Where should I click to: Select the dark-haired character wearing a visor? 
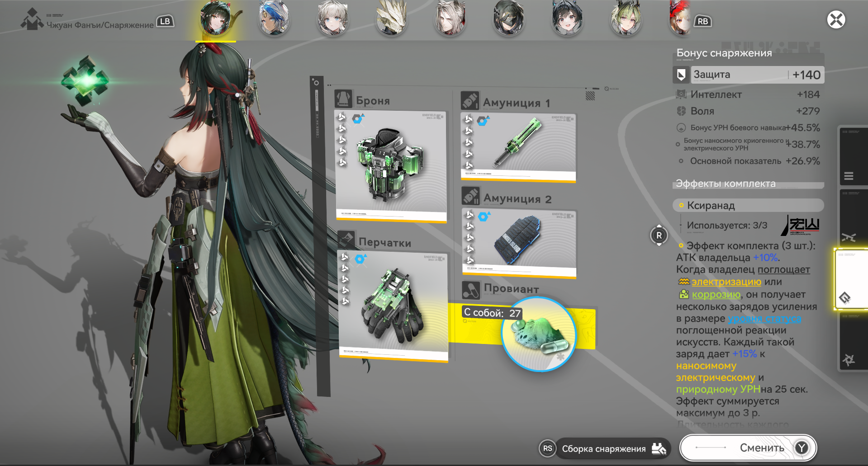point(509,19)
